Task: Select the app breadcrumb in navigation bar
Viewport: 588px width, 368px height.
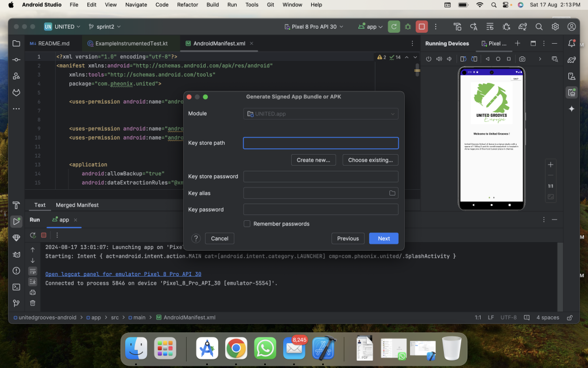Action: pyautogui.click(x=94, y=317)
